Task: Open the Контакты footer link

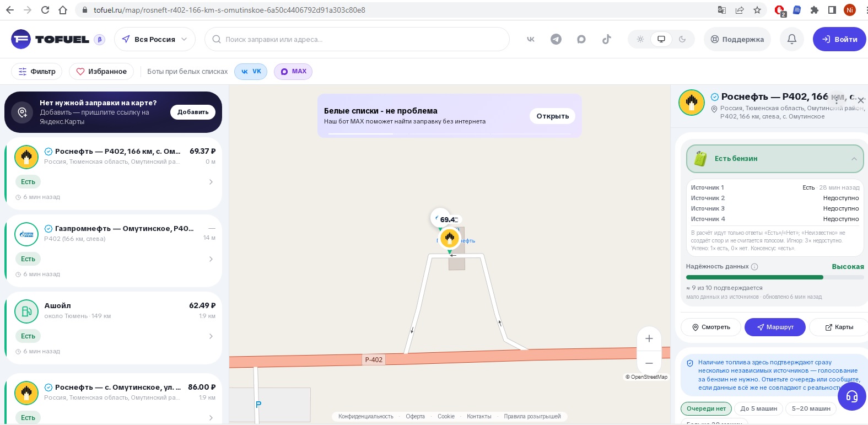Action: point(479,416)
